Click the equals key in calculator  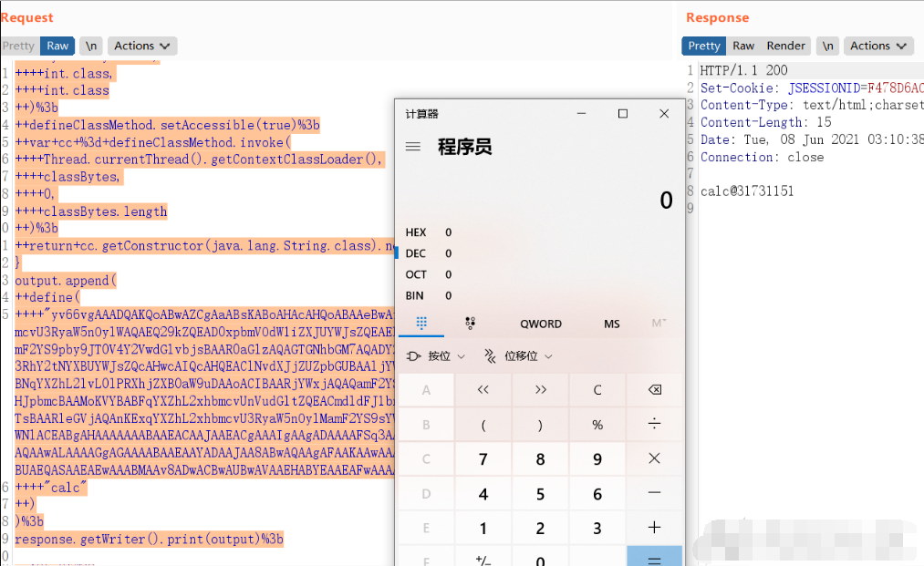[x=654, y=556]
